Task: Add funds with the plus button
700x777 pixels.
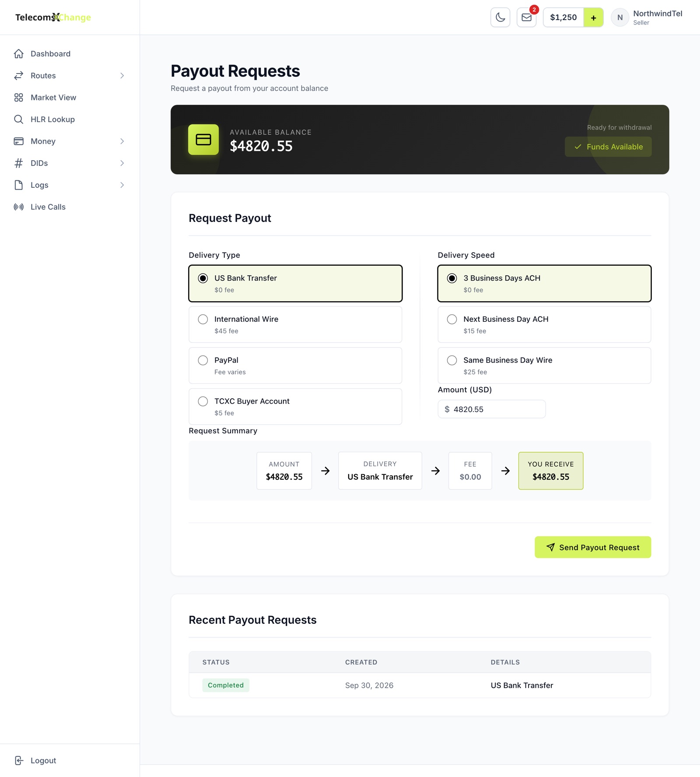Action: coord(593,18)
